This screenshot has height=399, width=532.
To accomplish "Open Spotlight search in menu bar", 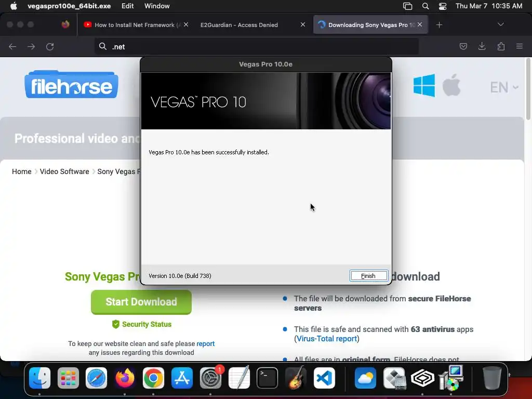I will 425,6.
